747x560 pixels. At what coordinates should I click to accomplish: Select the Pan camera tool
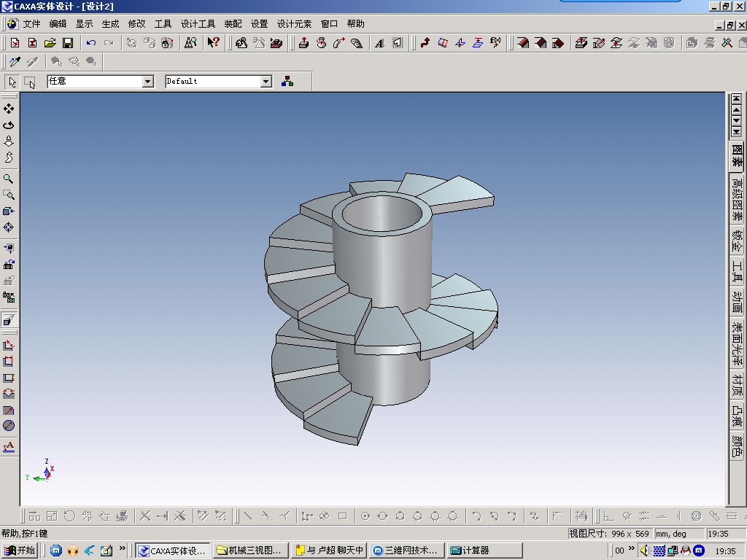(x=9, y=109)
